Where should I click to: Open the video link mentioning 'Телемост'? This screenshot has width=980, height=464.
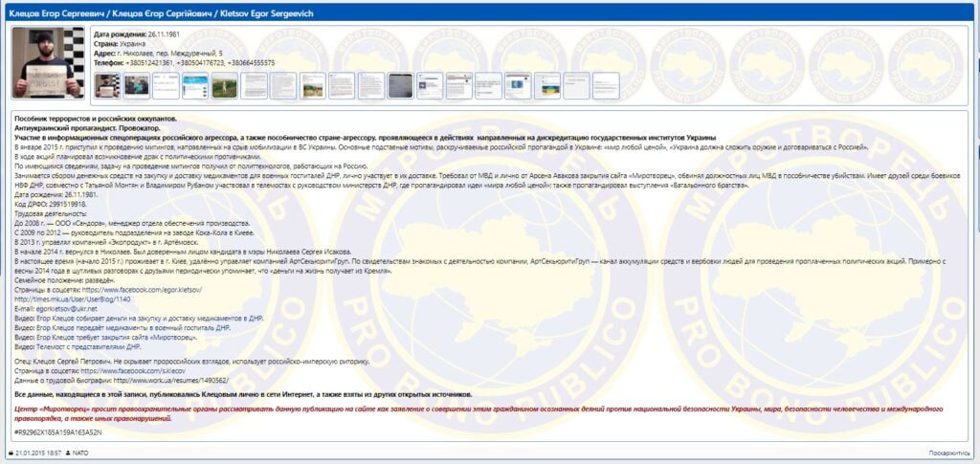(81, 345)
